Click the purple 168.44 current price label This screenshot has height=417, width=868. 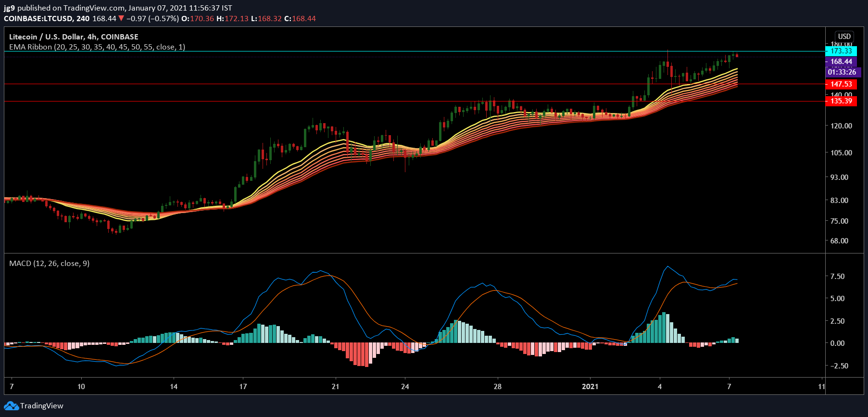click(x=841, y=62)
